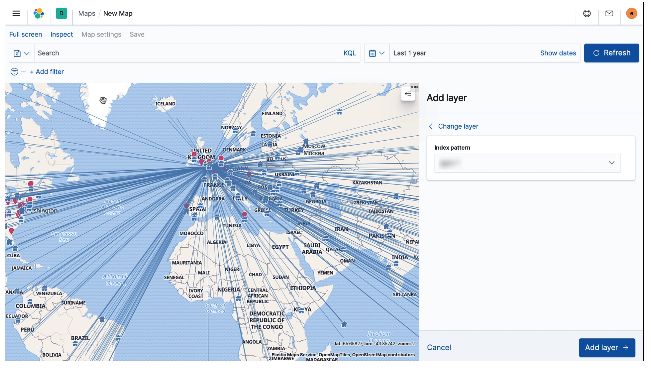Open the Inspect menu item
This screenshot has width=651, height=370.
61,34
